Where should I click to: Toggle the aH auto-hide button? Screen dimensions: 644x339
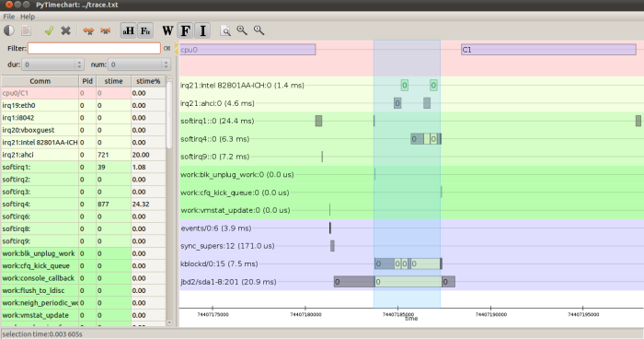[128, 30]
